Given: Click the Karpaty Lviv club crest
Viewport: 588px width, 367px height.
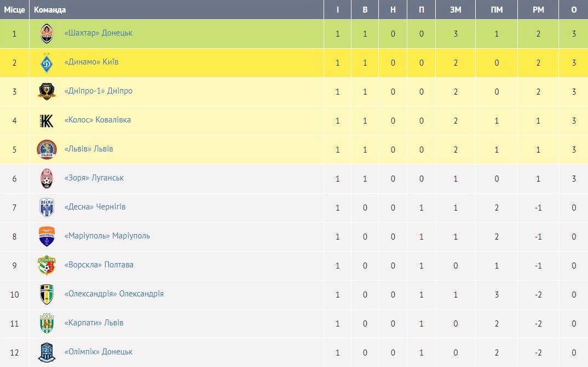Looking at the screenshot, I should tap(47, 323).
